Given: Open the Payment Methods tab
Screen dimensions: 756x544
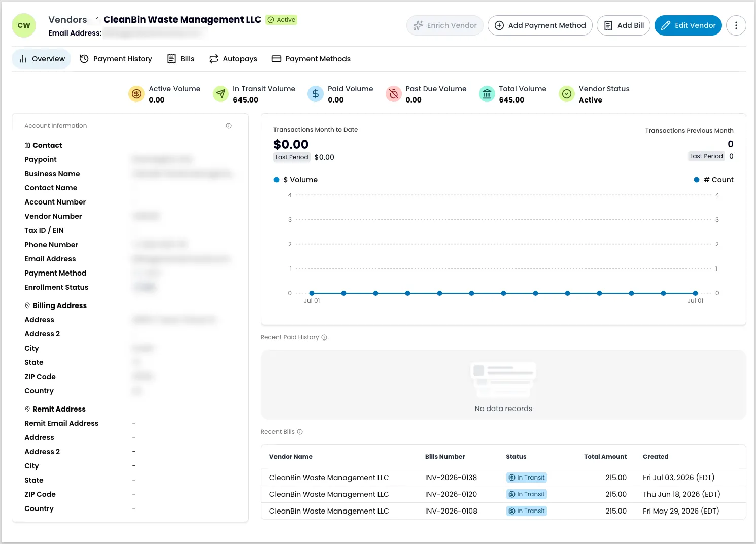Looking at the screenshot, I should coord(312,59).
